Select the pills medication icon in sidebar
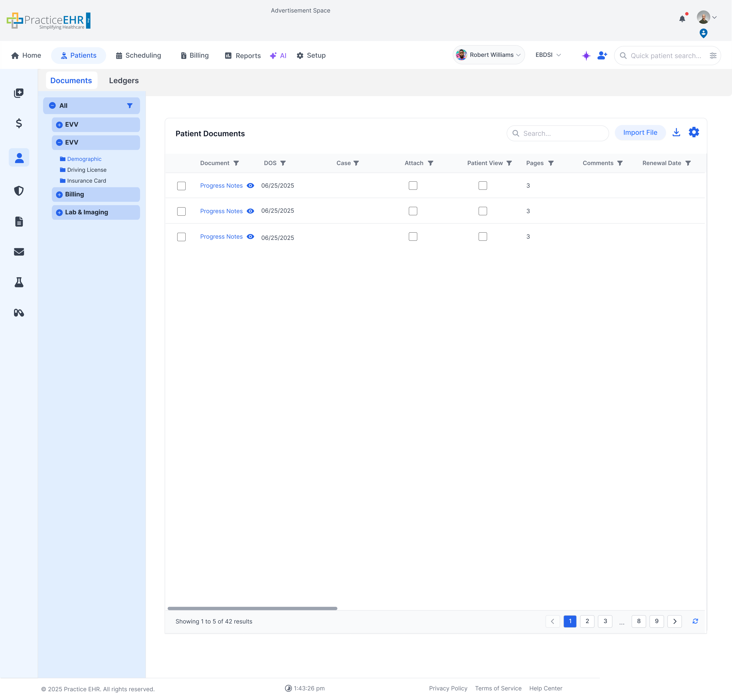The height and width of the screenshot is (700, 732). (x=19, y=313)
